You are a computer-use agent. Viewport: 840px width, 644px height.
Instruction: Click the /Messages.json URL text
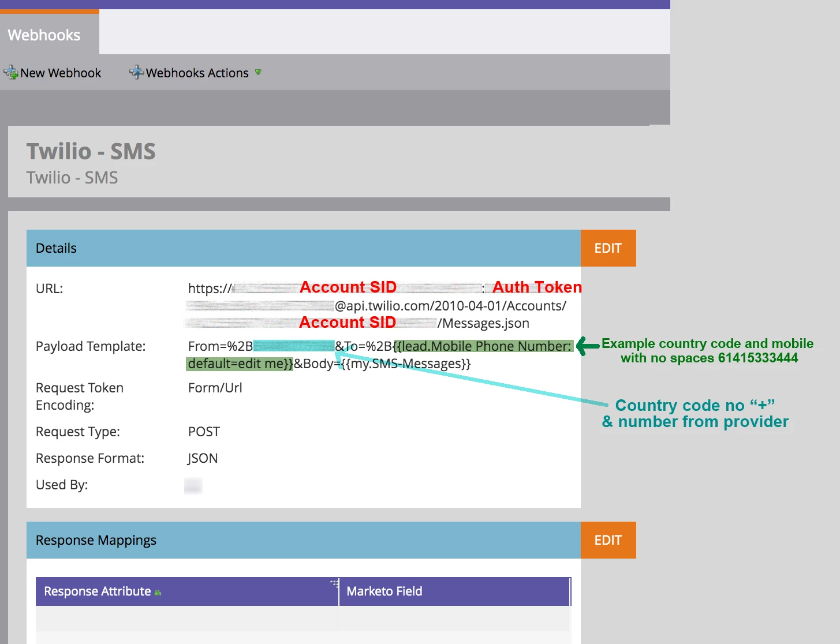coord(483,323)
